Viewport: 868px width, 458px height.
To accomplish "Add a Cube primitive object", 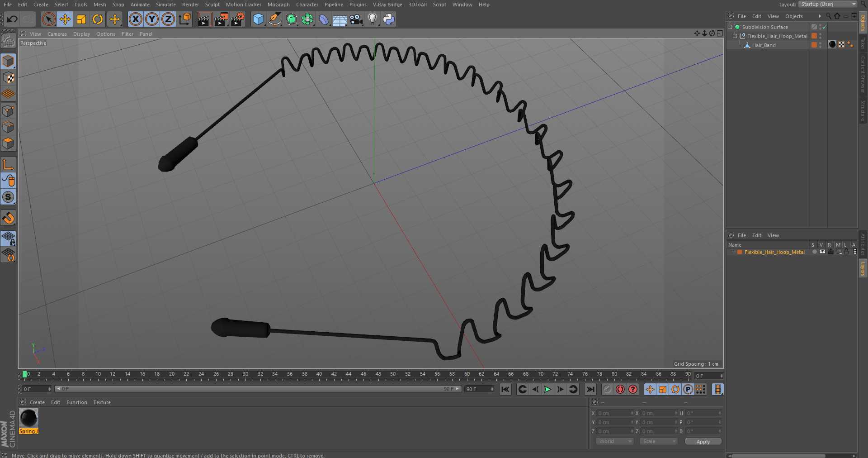I will (258, 19).
